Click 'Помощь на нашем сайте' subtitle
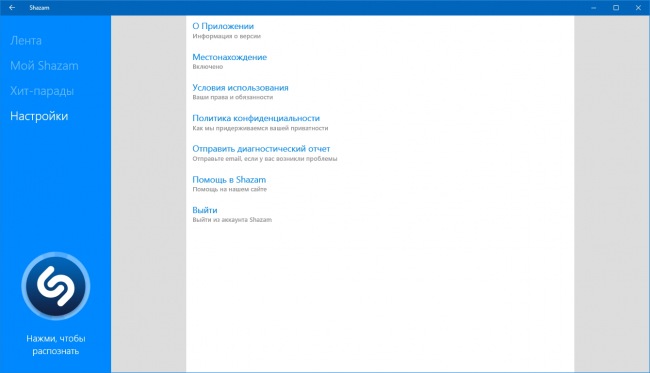Image resolution: width=650 pixels, height=373 pixels. click(x=230, y=189)
